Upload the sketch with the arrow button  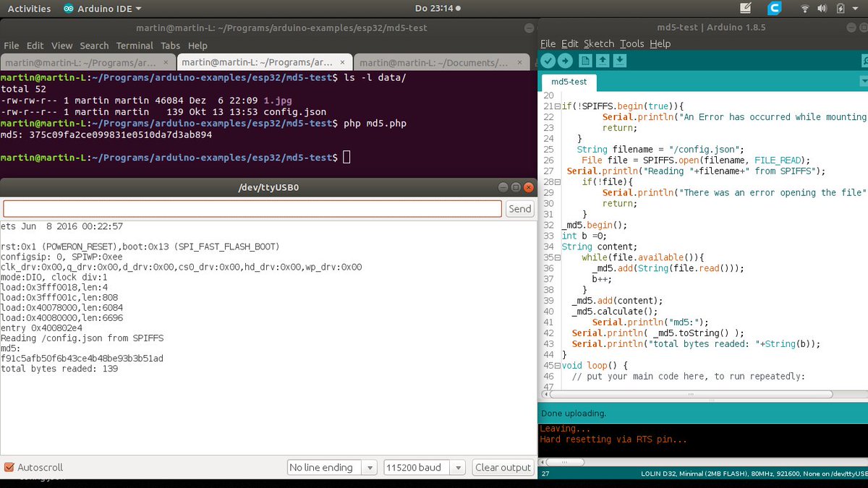[x=565, y=61]
